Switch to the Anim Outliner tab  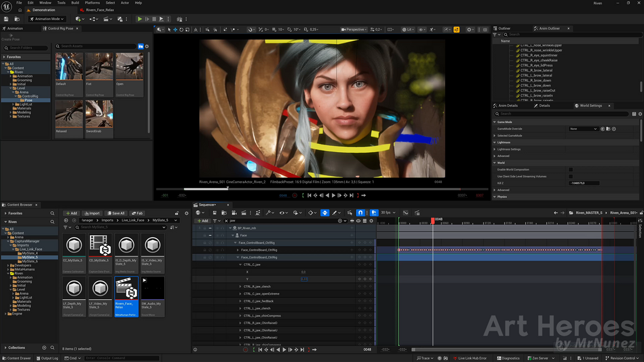548,28
